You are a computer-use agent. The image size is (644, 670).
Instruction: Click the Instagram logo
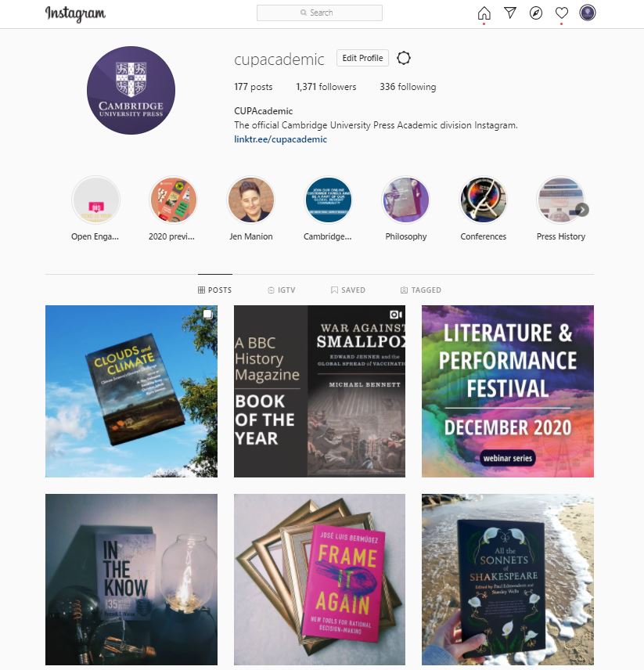tap(76, 13)
